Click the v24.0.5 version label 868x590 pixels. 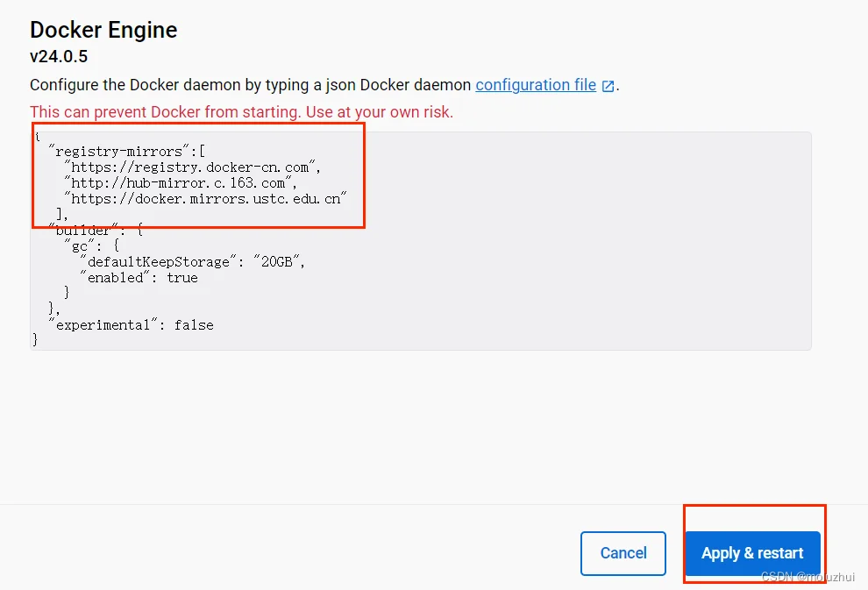[x=59, y=57]
